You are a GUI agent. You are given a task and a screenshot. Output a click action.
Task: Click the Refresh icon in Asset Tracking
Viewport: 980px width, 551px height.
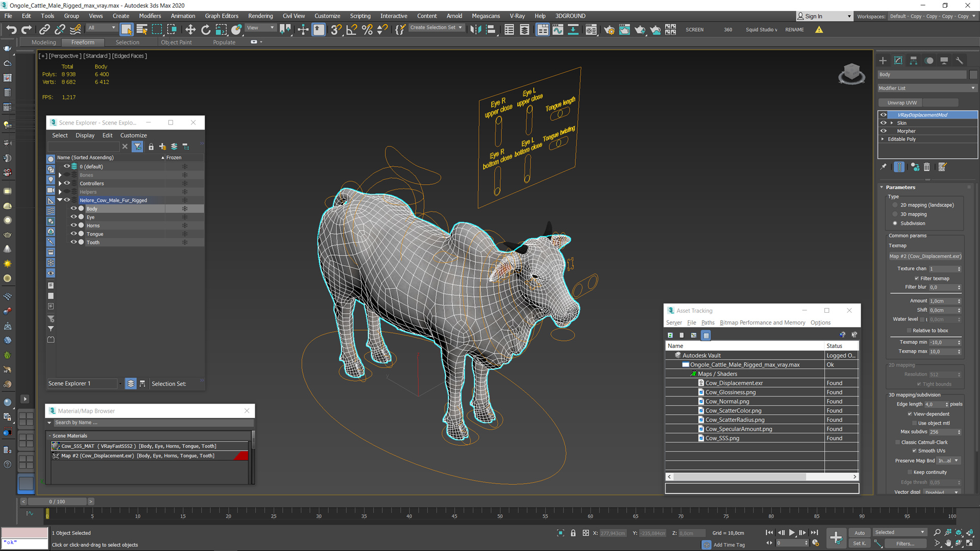click(670, 335)
